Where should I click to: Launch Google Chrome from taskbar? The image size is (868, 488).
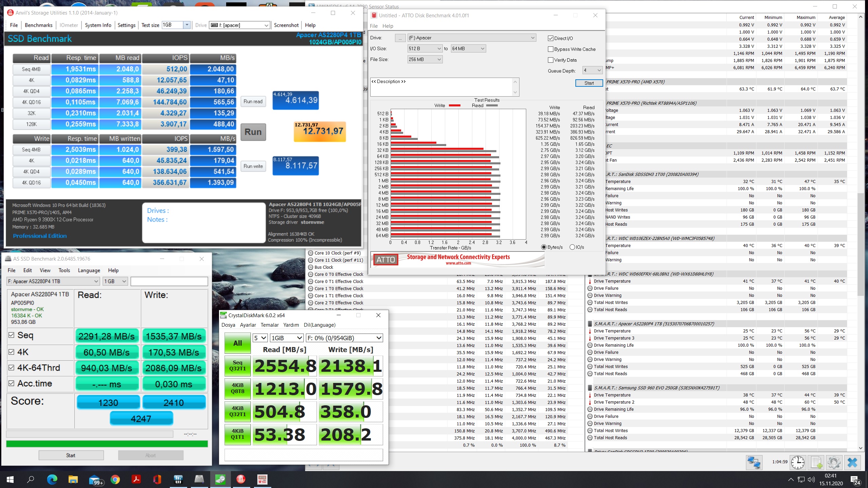[115, 480]
